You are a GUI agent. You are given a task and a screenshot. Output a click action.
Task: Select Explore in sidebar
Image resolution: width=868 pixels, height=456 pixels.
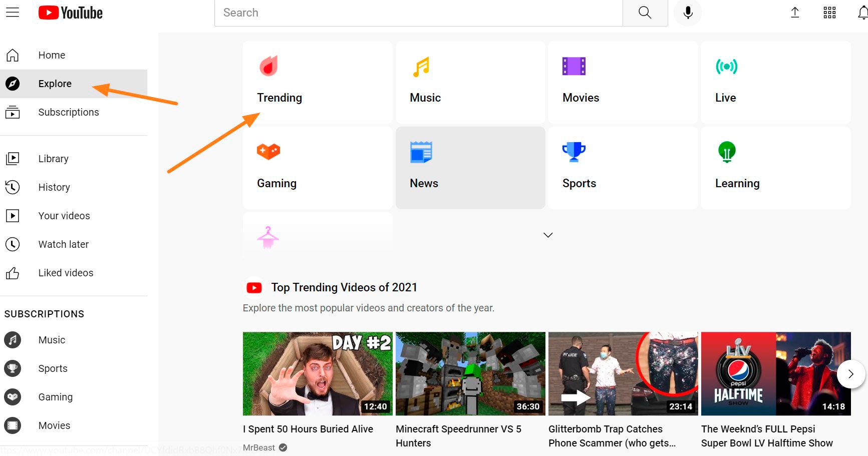click(55, 84)
